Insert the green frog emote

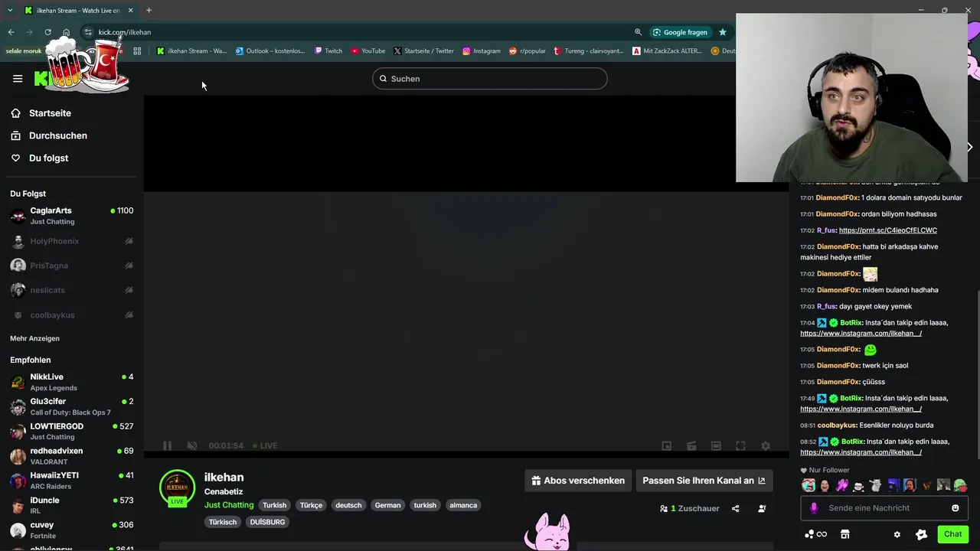coord(960,485)
